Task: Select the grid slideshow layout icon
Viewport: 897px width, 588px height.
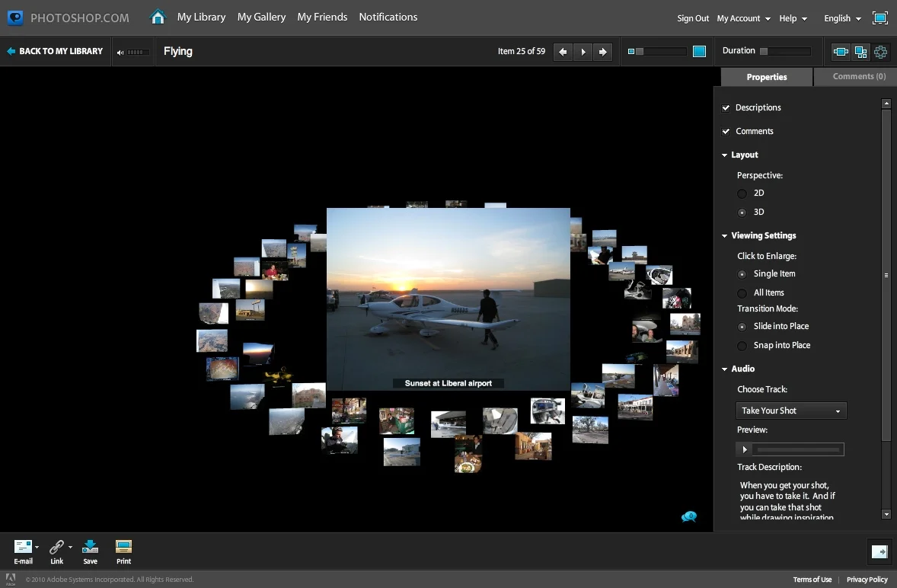Action: pos(860,52)
